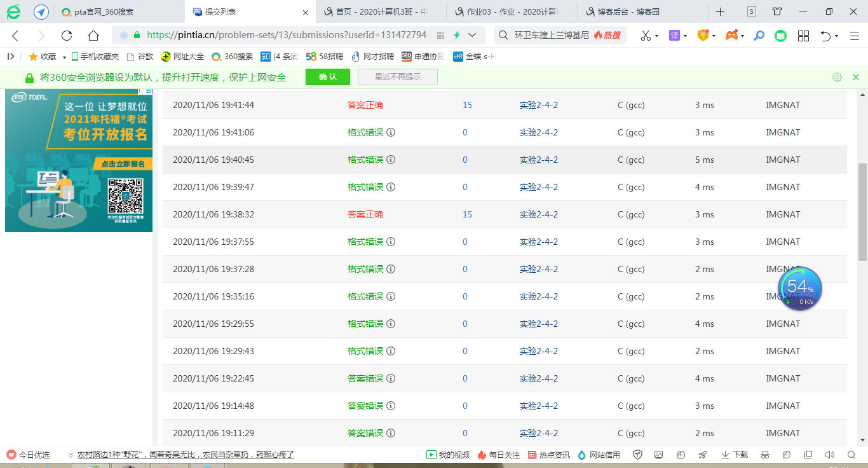Open 实验2-4-2 link in 19:38:32 row
The height and width of the screenshot is (468, 868).
click(x=539, y=214)
